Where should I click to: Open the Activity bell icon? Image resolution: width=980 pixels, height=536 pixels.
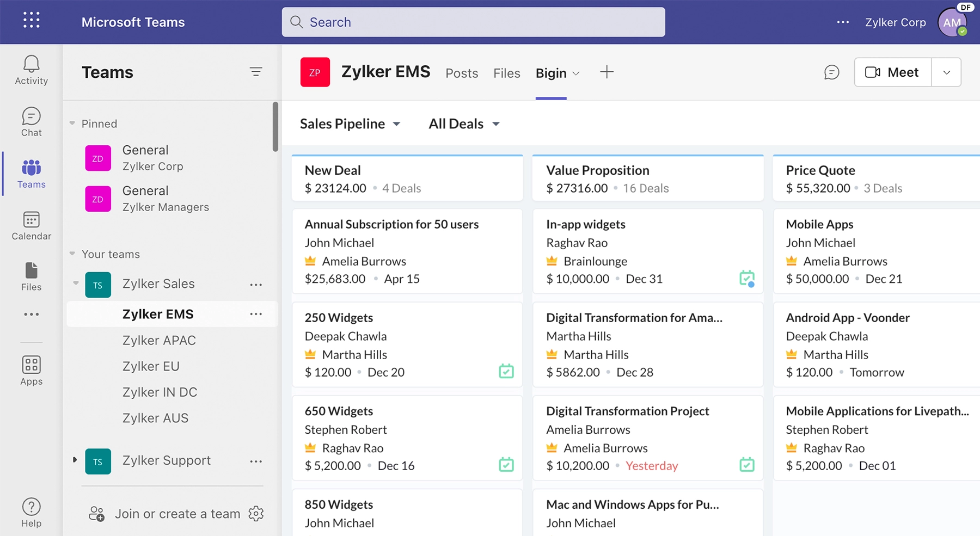click(x=31, y=70)
